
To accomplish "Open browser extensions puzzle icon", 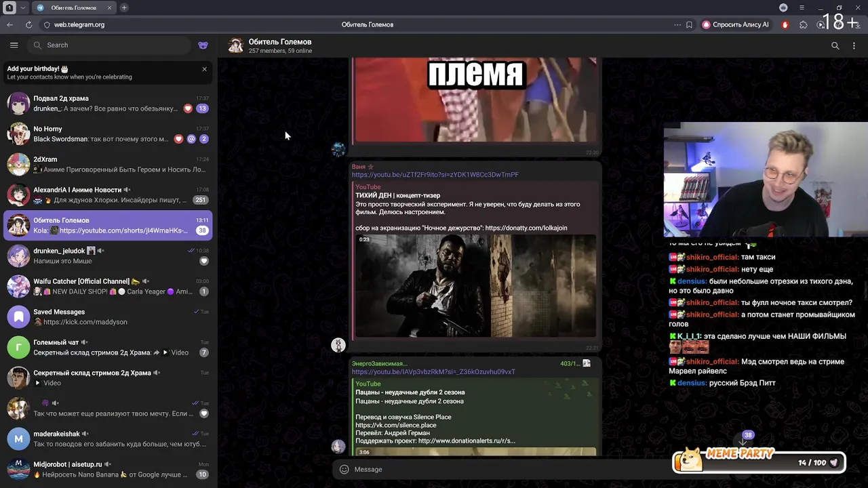I will pos(804,24).
